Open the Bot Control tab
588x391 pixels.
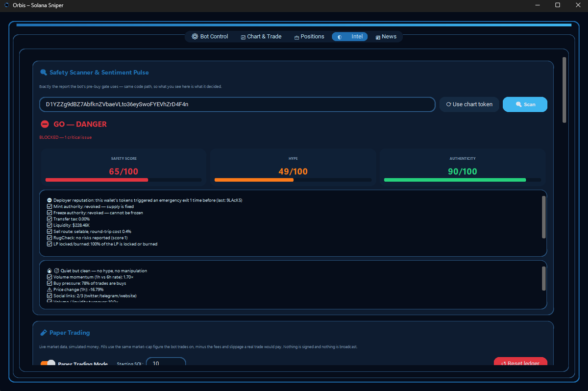point(210,37)
